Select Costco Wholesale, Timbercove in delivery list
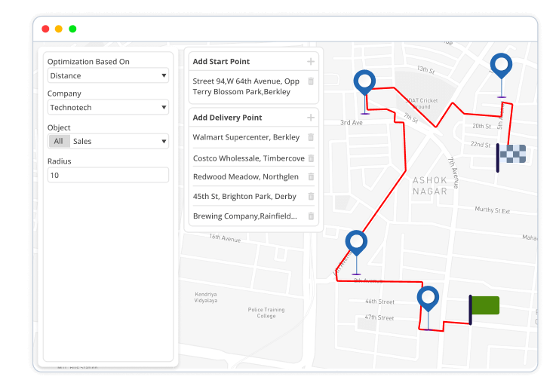 pyautogui.click(x=248, y=158)
